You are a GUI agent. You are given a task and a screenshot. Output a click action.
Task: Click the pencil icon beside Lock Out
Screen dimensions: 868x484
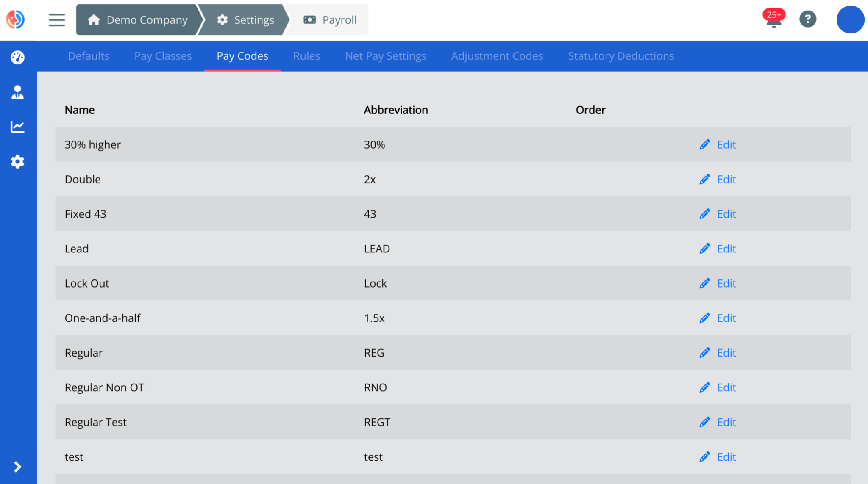[704, 283]
